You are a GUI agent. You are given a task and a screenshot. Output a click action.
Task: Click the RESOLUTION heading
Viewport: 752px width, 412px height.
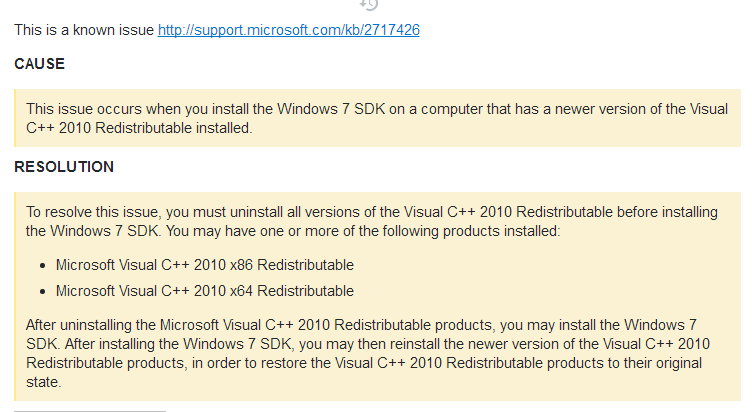click(x=64, y=167)
